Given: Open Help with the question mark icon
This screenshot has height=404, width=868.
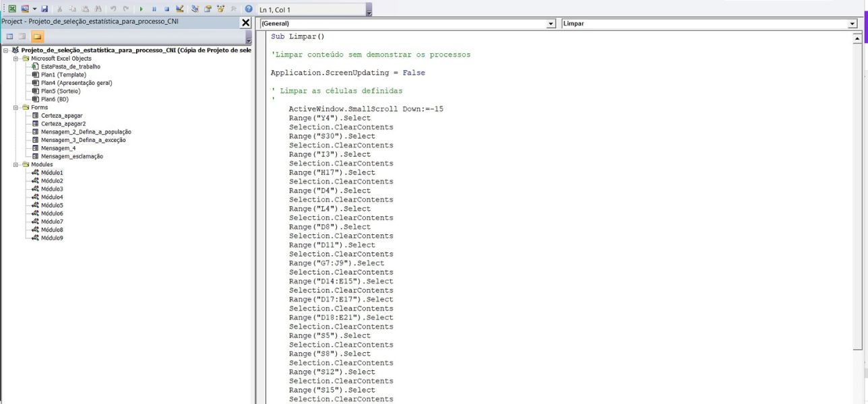Looking at the screenshot, I should point(249,9).
